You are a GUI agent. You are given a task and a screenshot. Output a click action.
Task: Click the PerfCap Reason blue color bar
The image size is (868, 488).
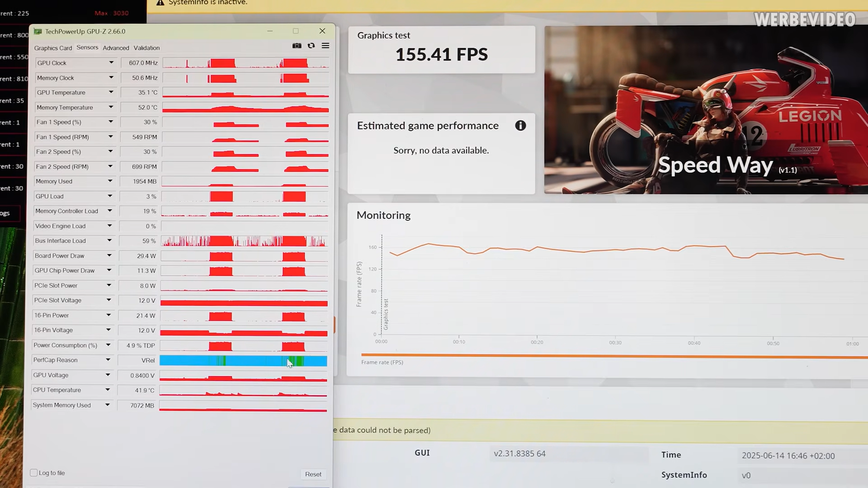tap(244, 361)
